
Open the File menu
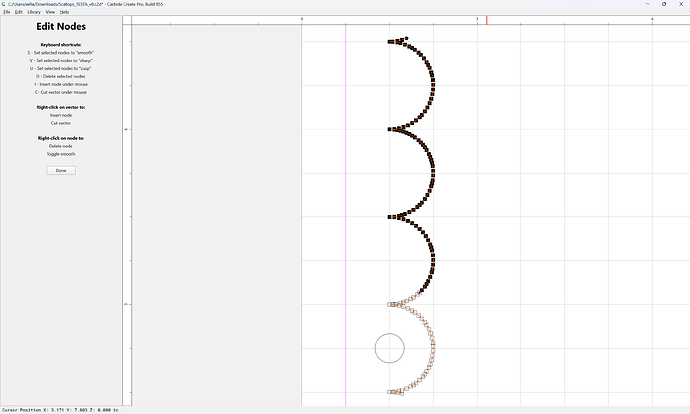pyautogui.click(x=7, y=12)
